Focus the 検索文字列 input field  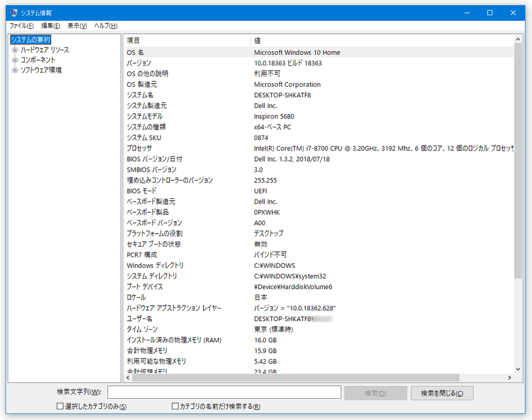coord(224,392)
